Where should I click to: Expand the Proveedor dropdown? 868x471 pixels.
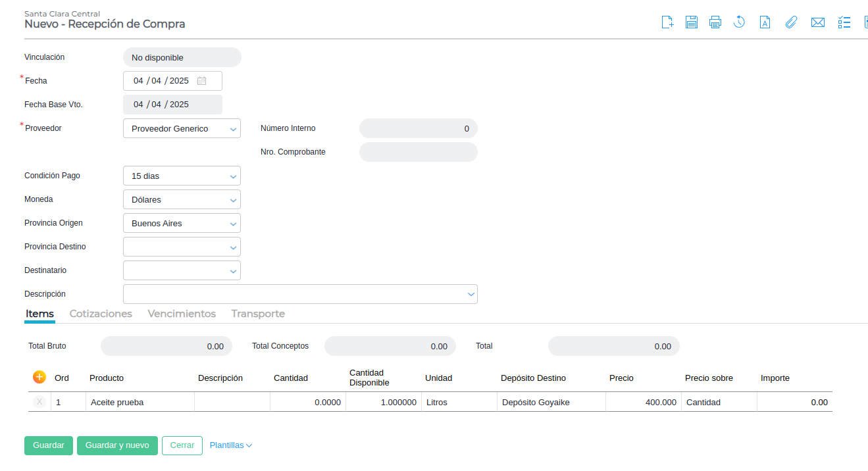point(234,129)
